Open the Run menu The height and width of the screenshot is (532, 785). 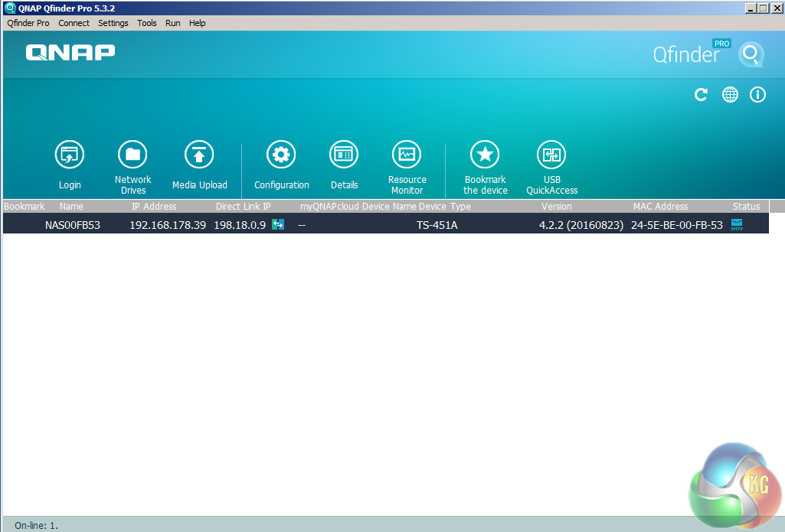tap(173, 23)
